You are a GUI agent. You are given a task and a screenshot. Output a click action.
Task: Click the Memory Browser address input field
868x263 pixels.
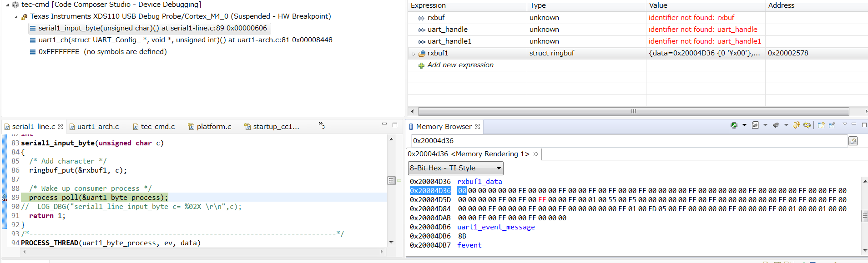pyautogui.click(x=628, y=141)
